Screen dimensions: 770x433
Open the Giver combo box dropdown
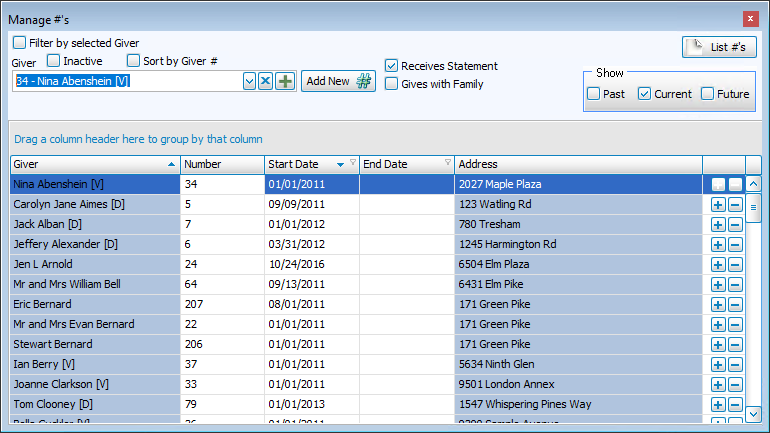[249, 82]
